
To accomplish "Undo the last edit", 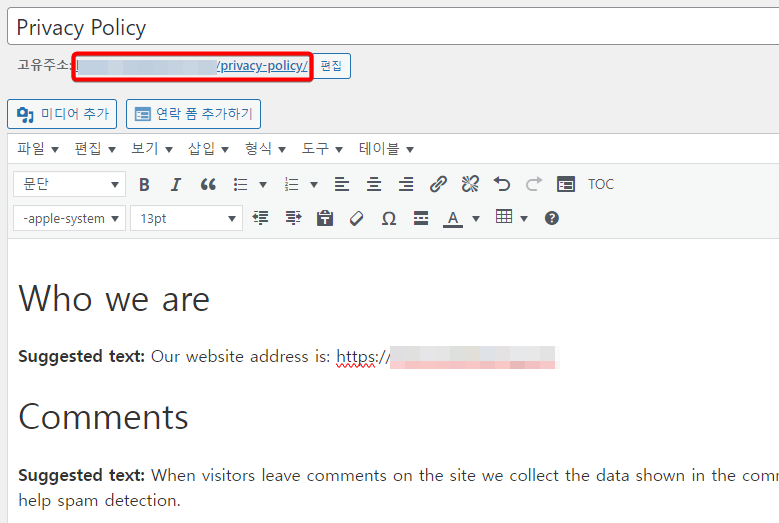I will pyautogui.click(x=502, y=185).
